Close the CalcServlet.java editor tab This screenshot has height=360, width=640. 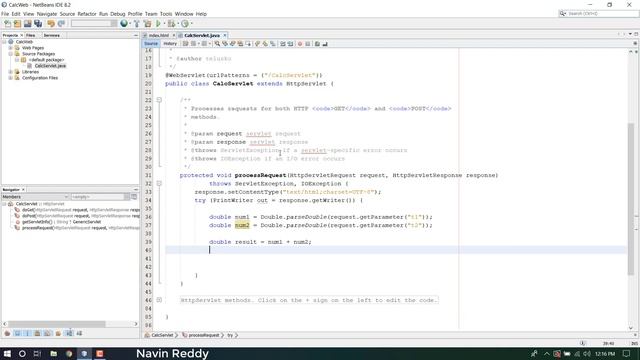point(224,36)
